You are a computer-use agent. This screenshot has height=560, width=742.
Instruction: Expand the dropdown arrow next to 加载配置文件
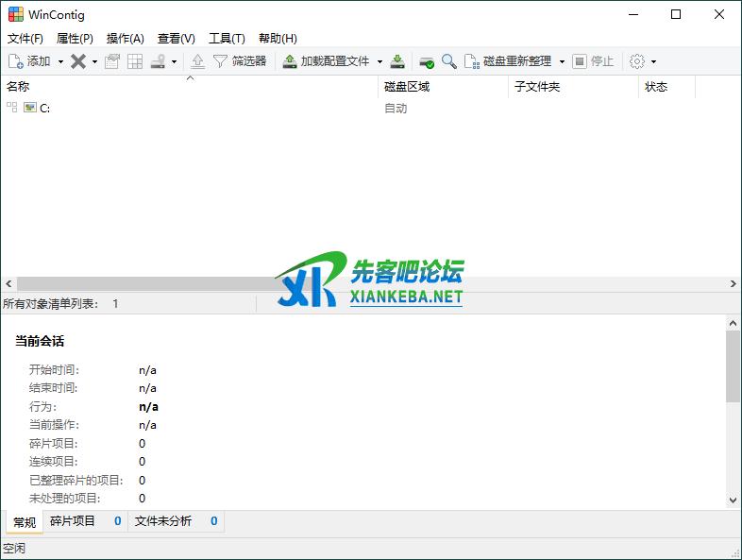[x=379, y=61]
